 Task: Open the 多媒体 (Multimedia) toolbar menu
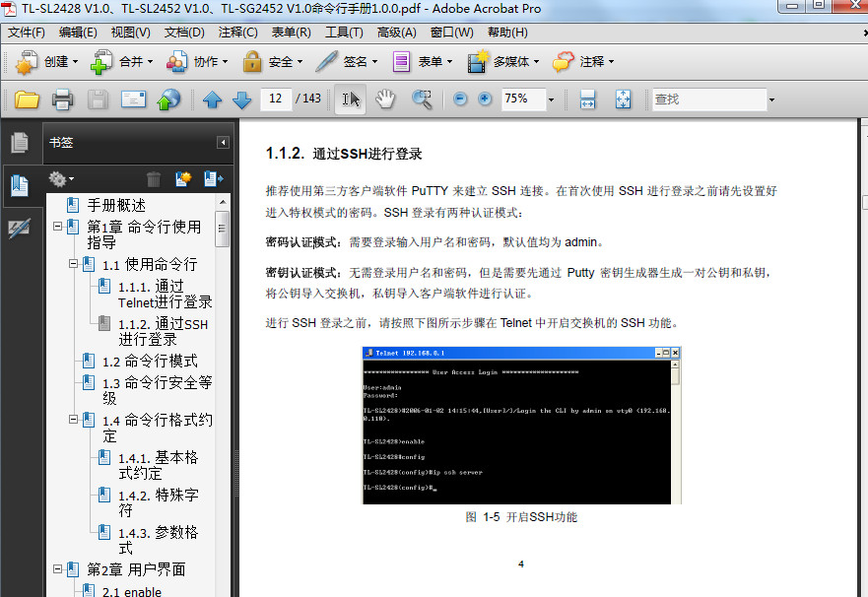[x=502, y=61]
